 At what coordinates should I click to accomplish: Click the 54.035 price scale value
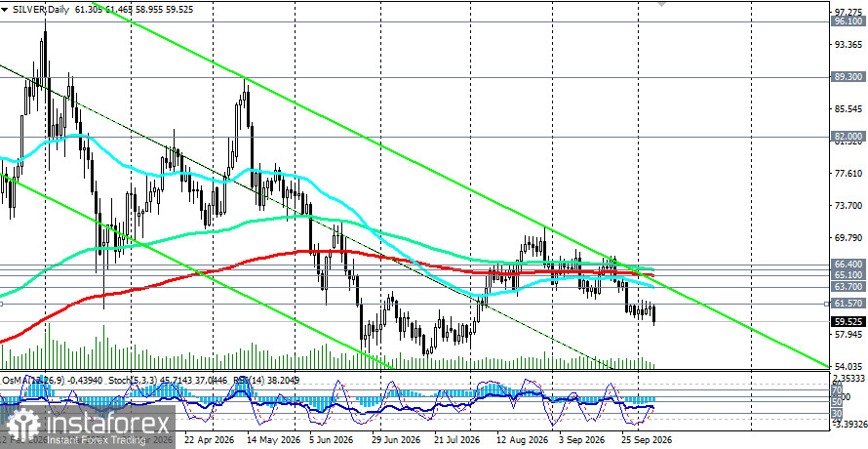848,367
